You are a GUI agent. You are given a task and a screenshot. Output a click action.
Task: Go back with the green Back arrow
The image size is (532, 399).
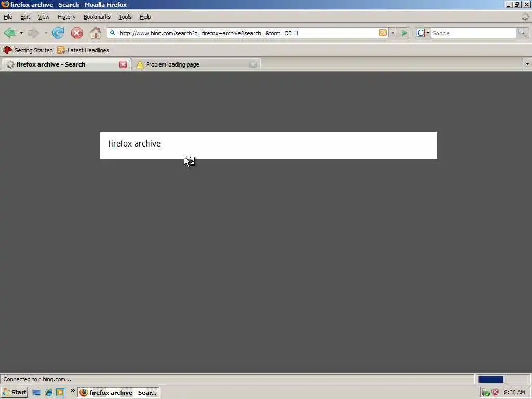[x=10, y=33]
